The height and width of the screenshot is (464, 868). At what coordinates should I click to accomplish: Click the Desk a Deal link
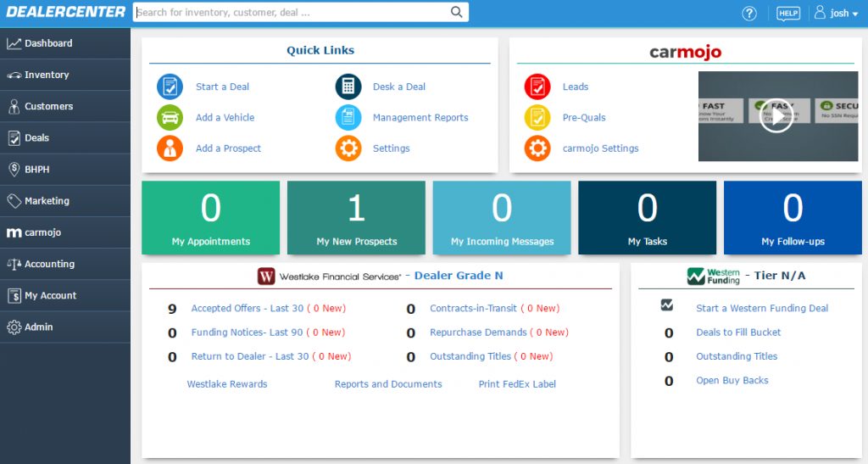coord(399,87)
